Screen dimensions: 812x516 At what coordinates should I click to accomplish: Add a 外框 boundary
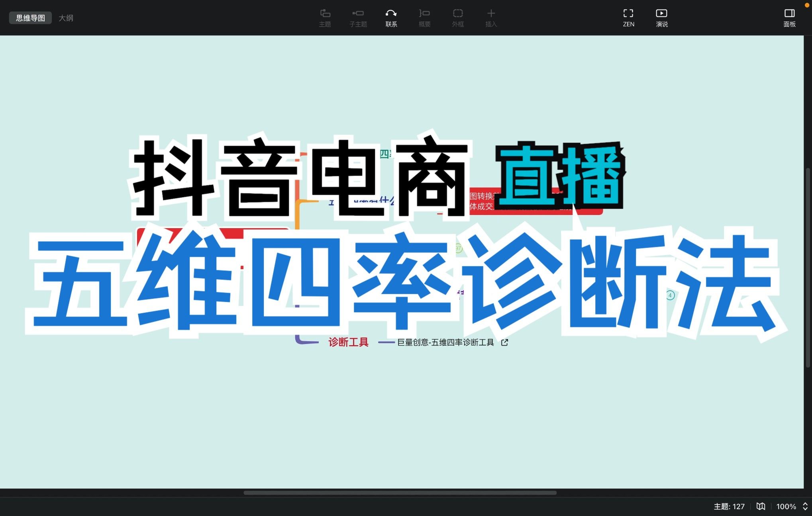pyautogui.click(x=458, y=18)
